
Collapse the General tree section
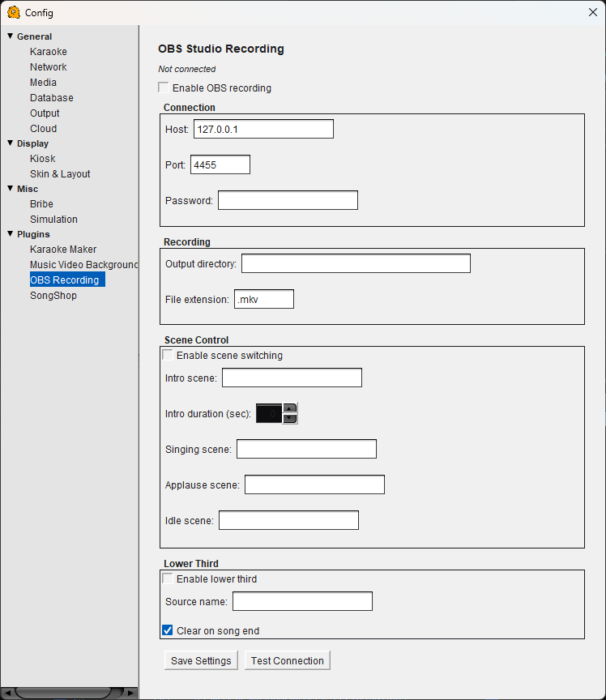click(x=10, y=36)
